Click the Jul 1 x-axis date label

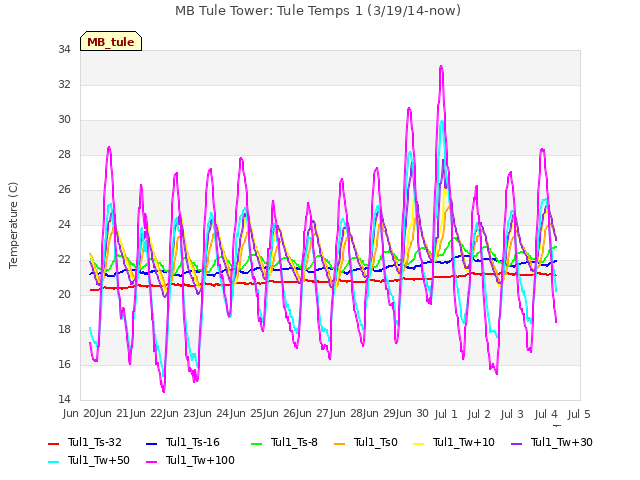[446, 414]
